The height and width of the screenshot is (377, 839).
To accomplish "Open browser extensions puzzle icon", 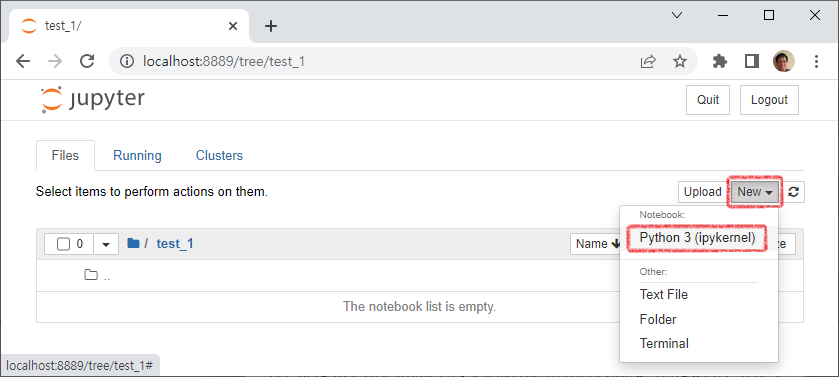I will [720, 61].
